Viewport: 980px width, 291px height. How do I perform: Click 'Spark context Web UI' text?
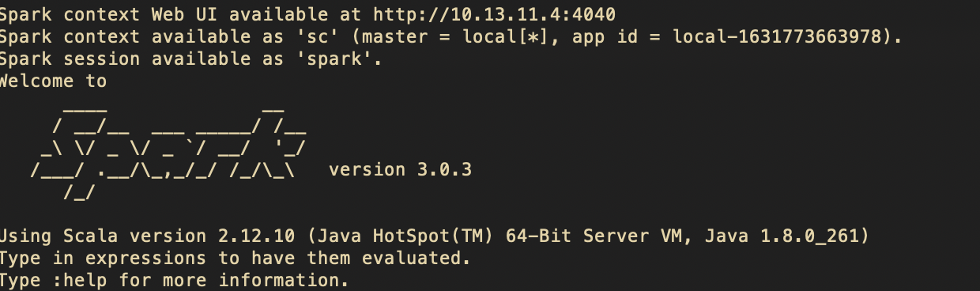110,14
